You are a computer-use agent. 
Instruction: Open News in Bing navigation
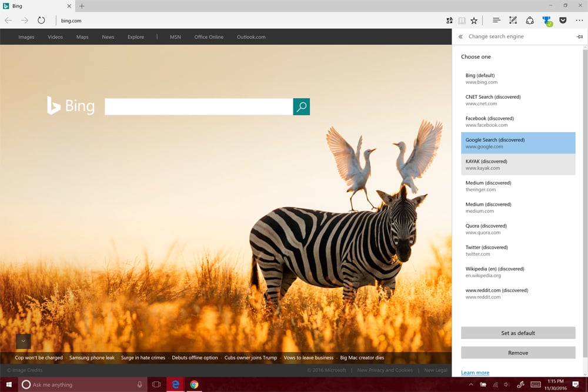coord(108,37)
